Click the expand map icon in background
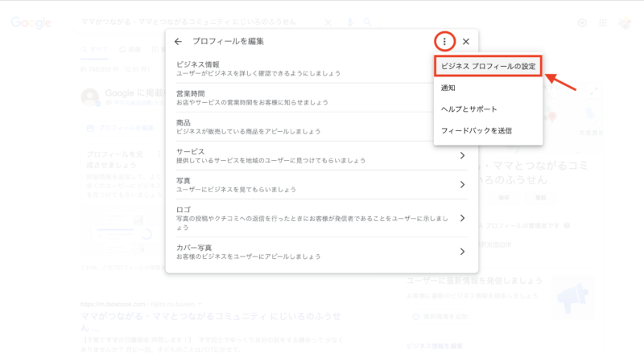 pyautogui.click(x=594, y=92)
